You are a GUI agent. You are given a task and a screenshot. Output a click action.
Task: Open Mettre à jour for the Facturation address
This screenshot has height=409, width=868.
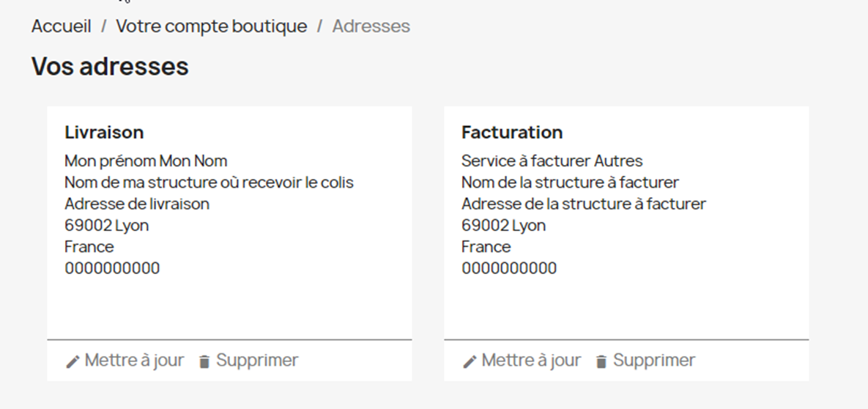pos(531,361)
